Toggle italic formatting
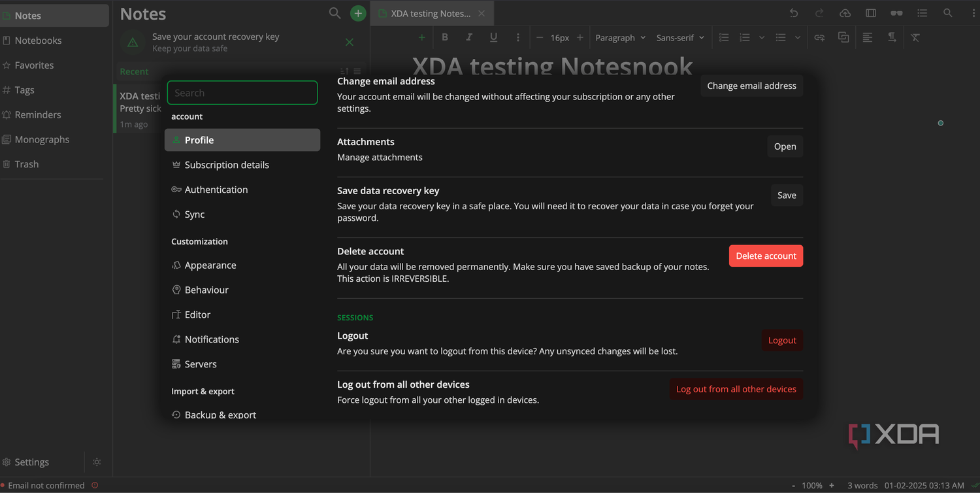The image size is (980, 493). pyautogui.click(x=469, y=37)
